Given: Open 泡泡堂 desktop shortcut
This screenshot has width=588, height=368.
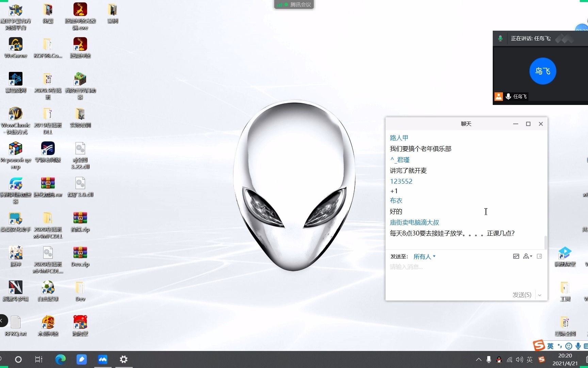Looking at the screenshot, I should [x=80, y=326].
